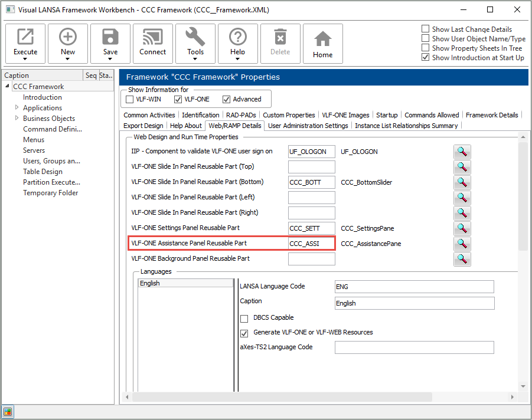Image resolution: width=532 pixels, height=420 pixels.
Task: Switch to the Export Design tab
Action: 143,126
